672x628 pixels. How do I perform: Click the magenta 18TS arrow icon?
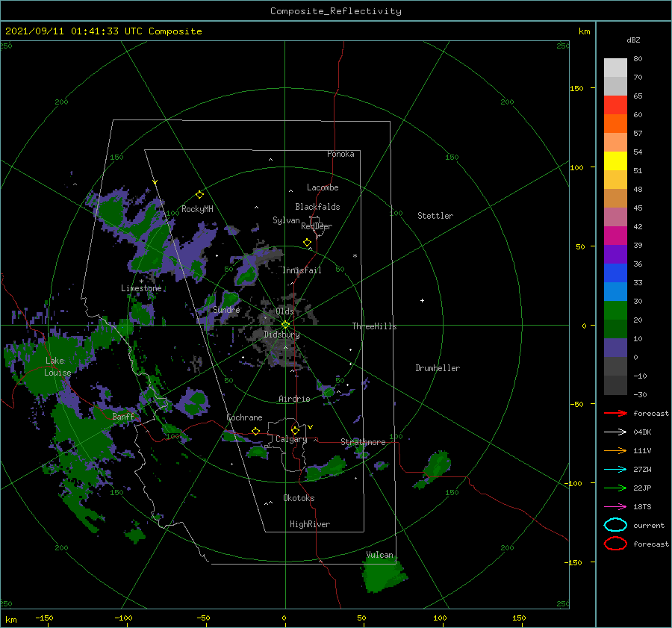pyautogui.click(x=615, y=507)
